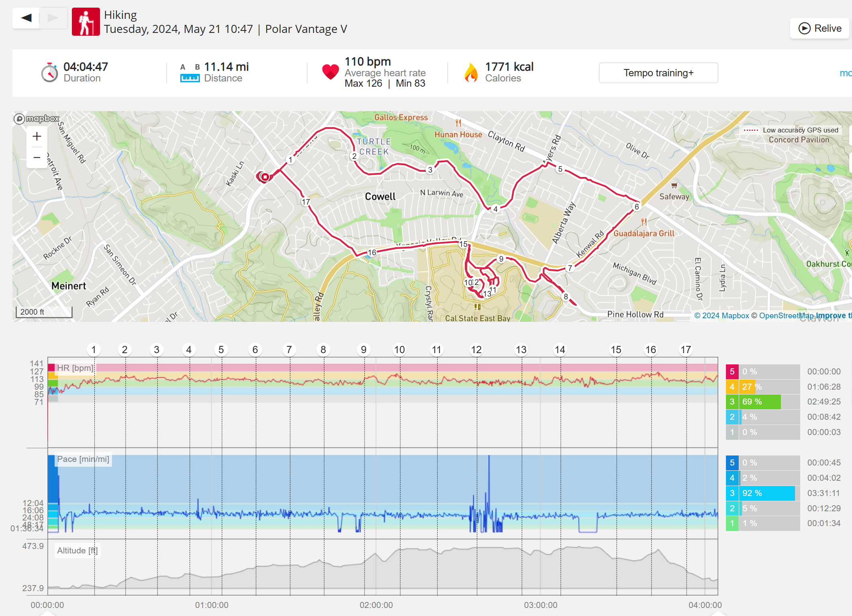The width and height of the screenshot is (852, 616).
Task: Go to next training session arrow
Action: 53,18
